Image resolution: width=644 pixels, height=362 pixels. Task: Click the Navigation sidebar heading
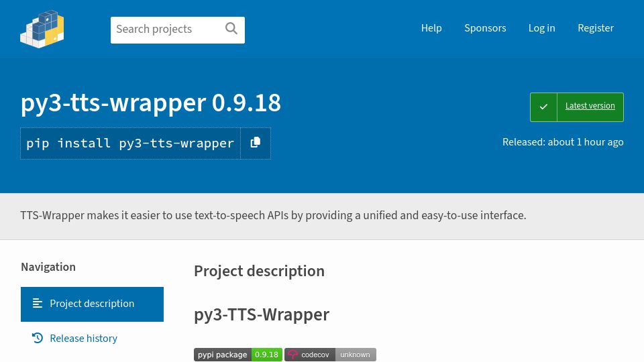[x=48, y=267]
